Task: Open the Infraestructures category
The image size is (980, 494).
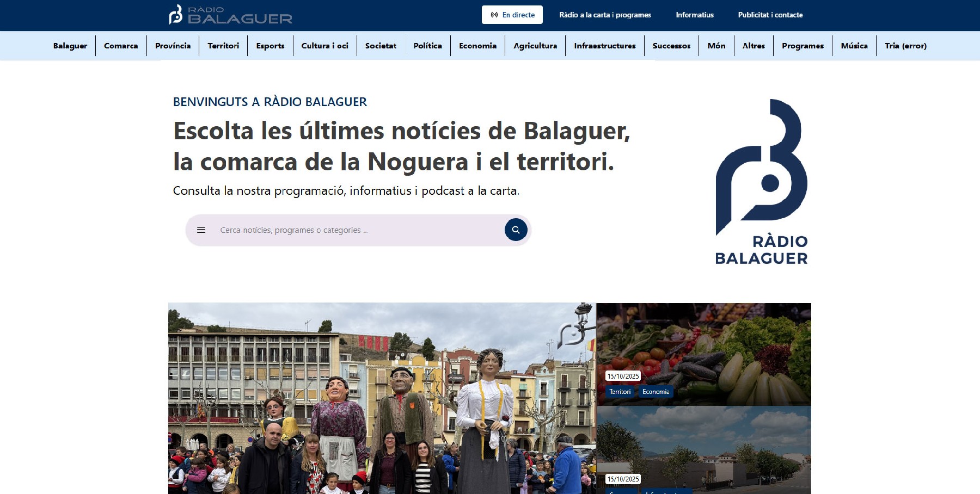Action: tap(604, 46)
